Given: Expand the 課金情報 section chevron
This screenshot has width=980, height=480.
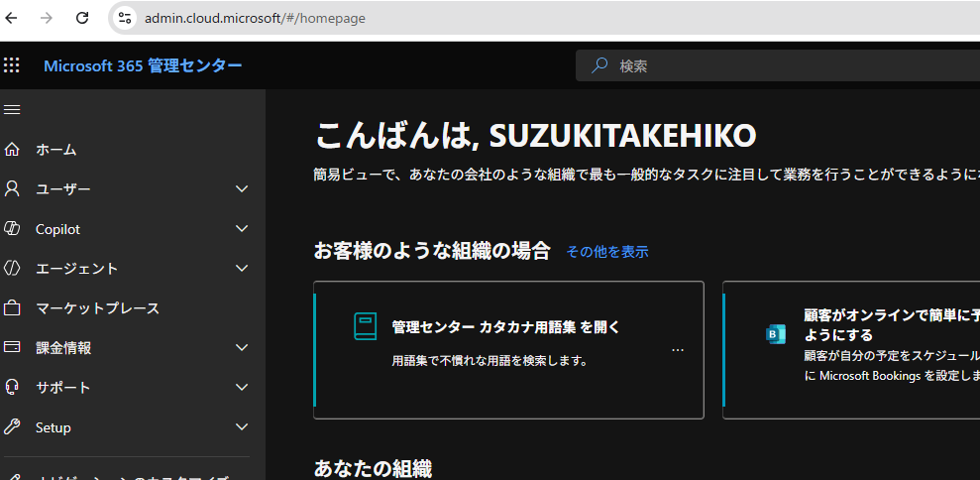Looking at the screenshot, I should tap(242, 347).
